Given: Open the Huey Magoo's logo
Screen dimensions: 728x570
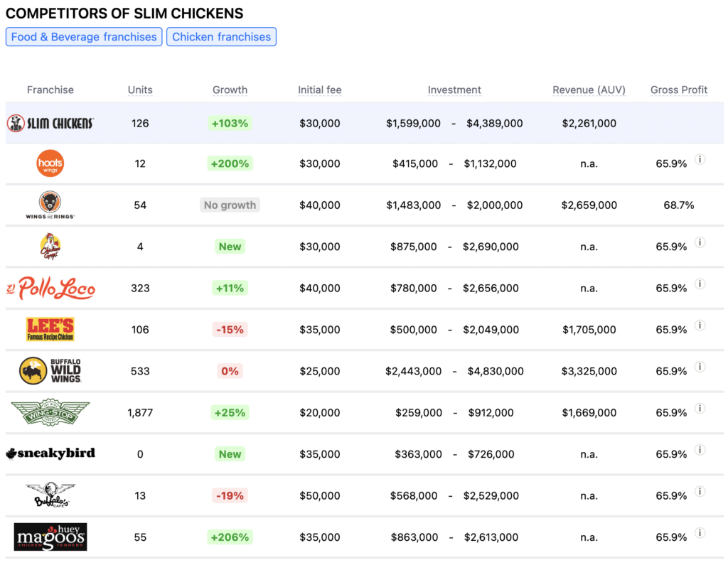Looking at the screenshot, I should point(50,537).
